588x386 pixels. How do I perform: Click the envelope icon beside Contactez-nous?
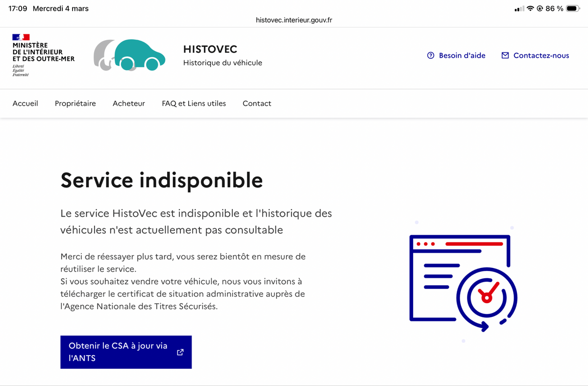coord(505,55)
